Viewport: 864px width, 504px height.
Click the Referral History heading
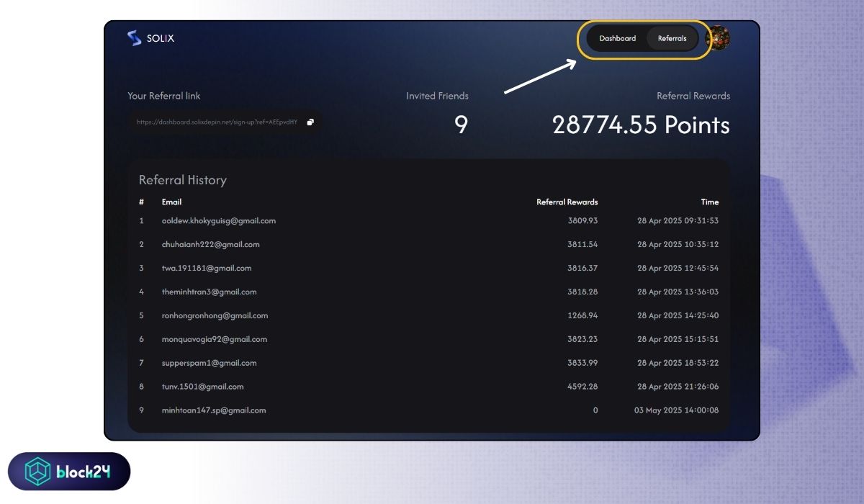[x=183, y=181]
